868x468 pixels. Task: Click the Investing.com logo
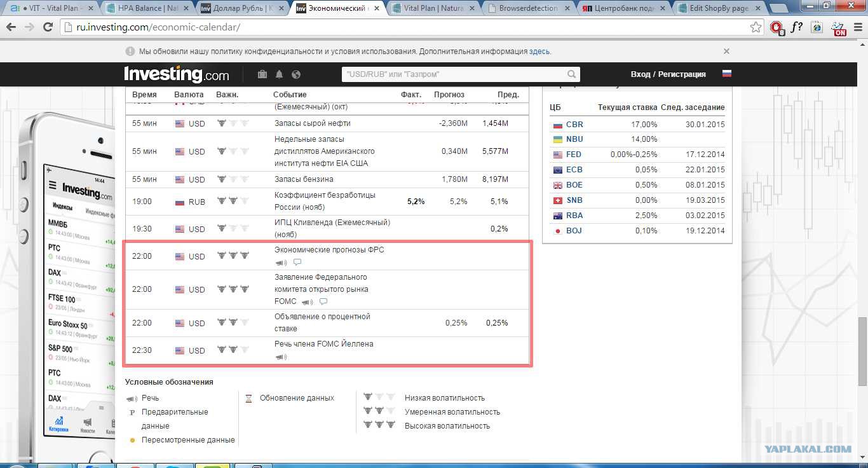(x=177, y=74)
